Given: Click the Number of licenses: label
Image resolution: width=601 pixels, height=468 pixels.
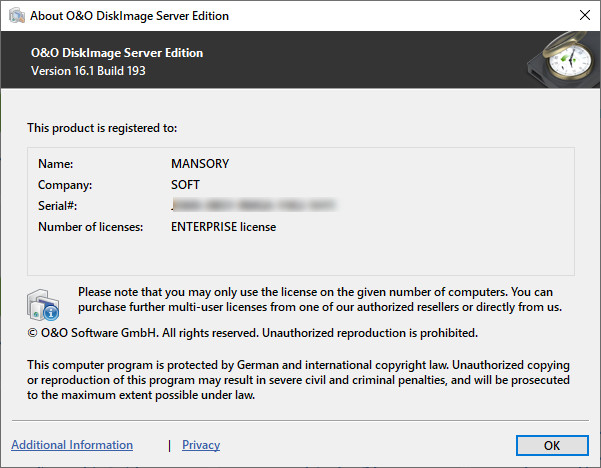Looking at the screenshot, I should [91, 227].
